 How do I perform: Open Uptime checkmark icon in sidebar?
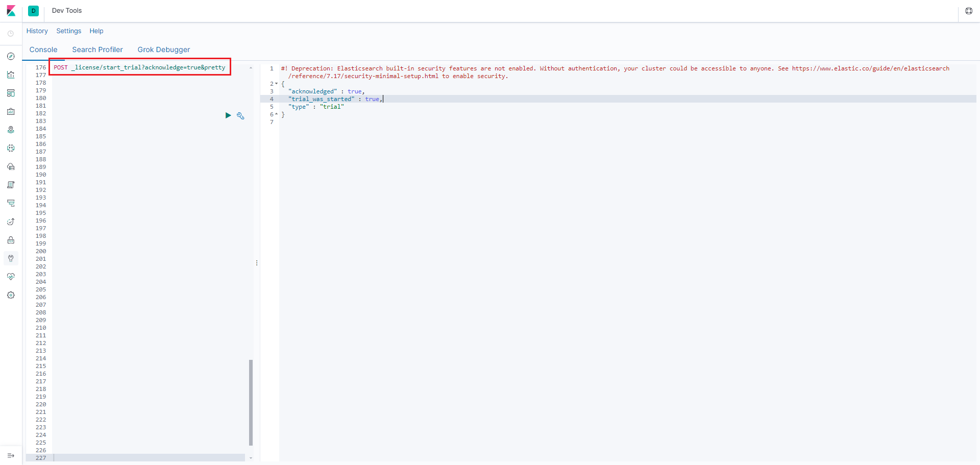point(11,222)
